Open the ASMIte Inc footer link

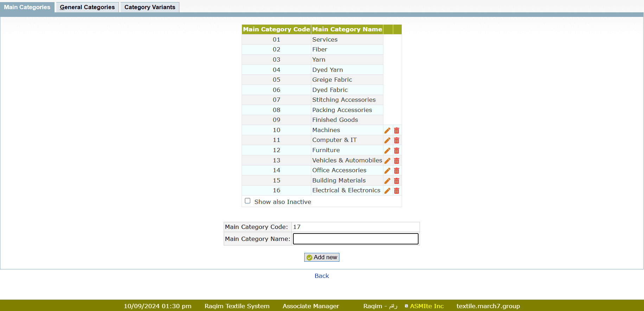pos(427,306)
